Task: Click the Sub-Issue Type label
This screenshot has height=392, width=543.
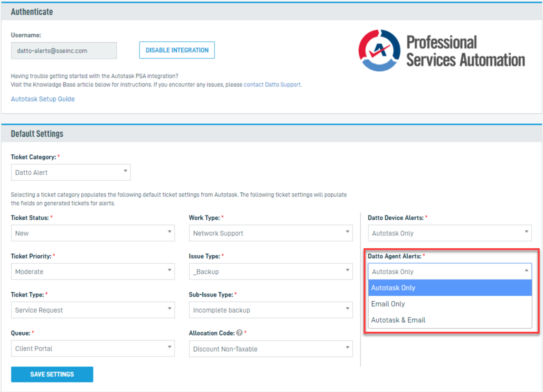Action: point(211,295)
